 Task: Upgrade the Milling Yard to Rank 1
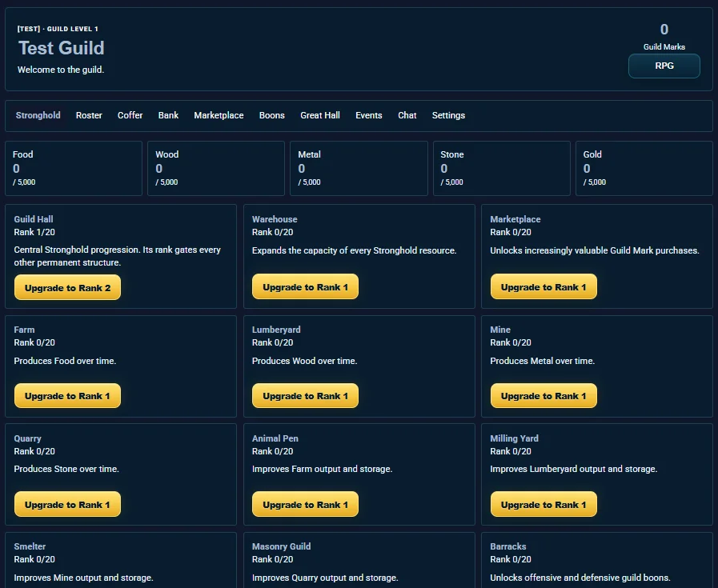coord(544,504)
